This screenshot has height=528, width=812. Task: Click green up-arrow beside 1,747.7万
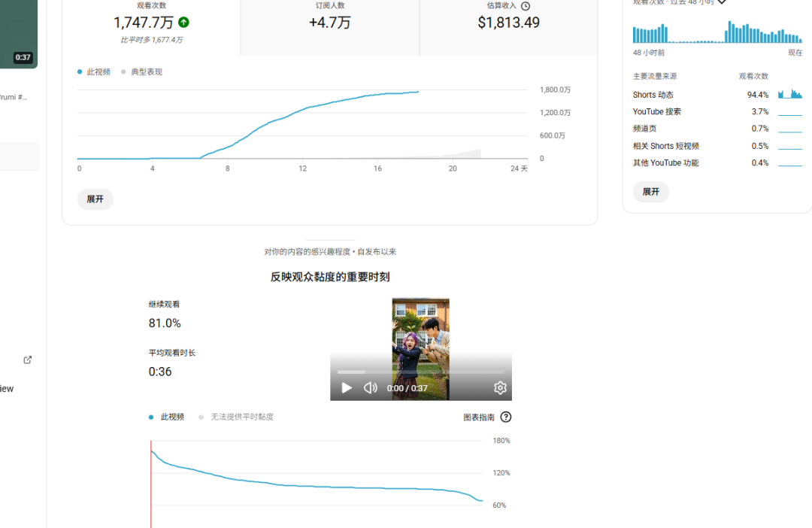[x=184, y=23]
